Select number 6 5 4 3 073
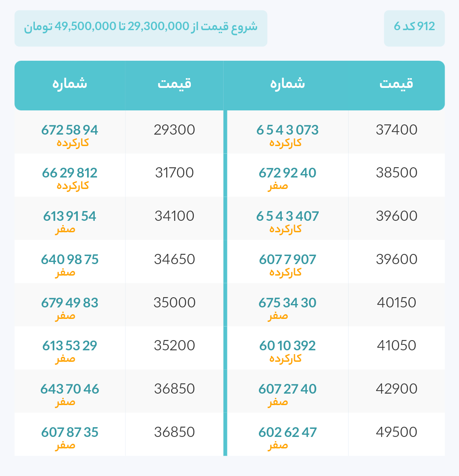Screen dimensions: 459x476 [287, 130]
